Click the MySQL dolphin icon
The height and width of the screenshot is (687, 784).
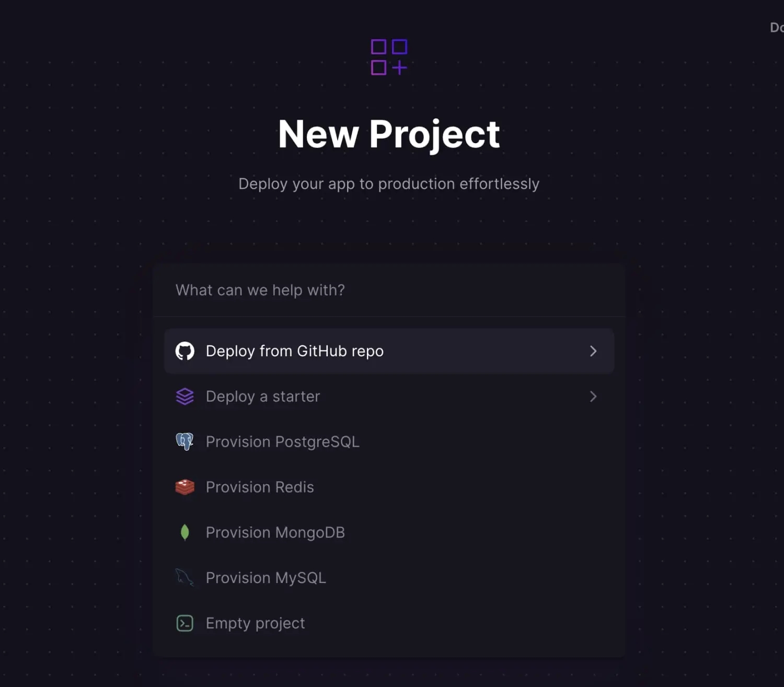pos(185,577)
